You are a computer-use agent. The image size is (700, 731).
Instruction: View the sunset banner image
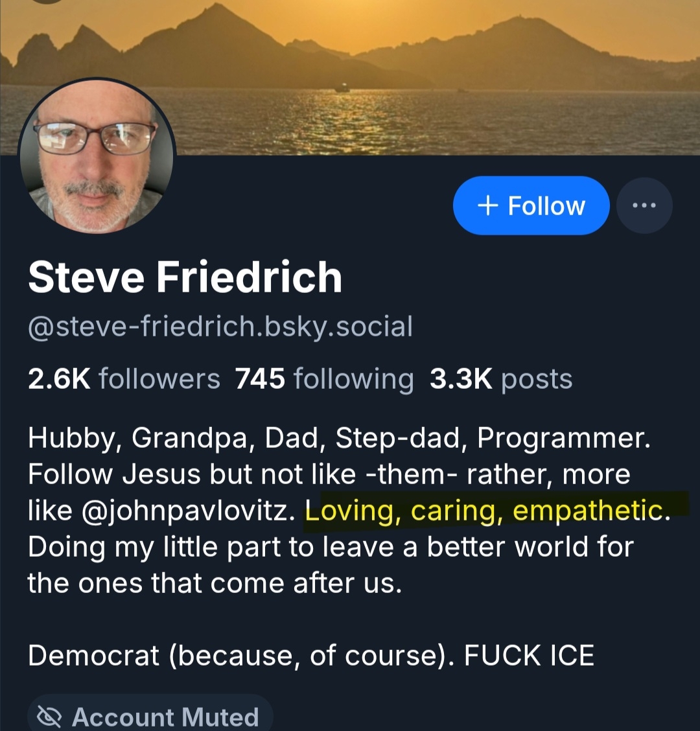click(x=350, y=77)
